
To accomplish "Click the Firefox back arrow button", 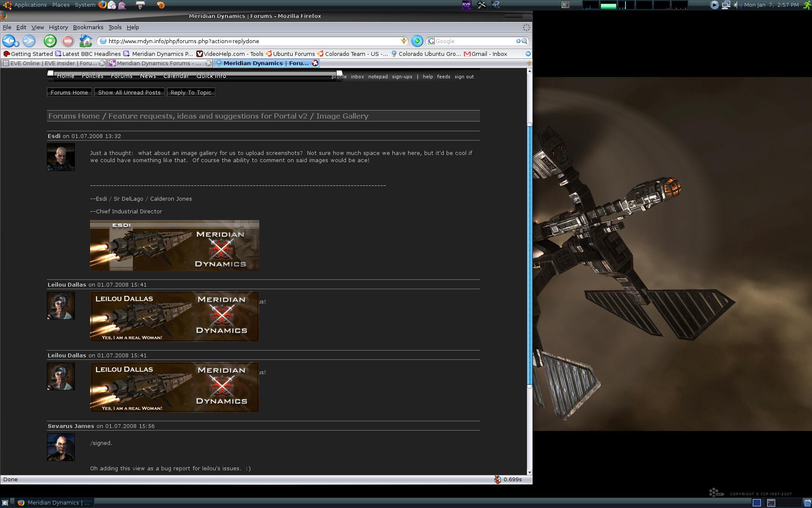I will (8, 41).
